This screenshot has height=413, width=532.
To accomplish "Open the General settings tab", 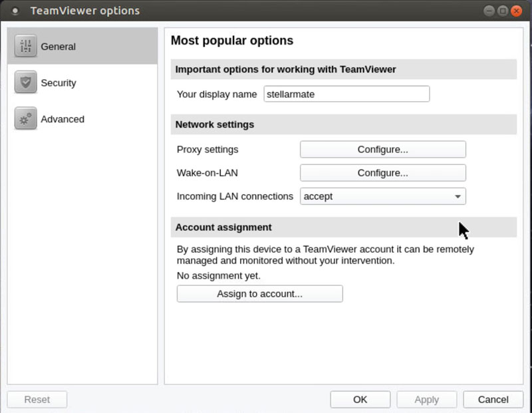I will coord(82,46).
